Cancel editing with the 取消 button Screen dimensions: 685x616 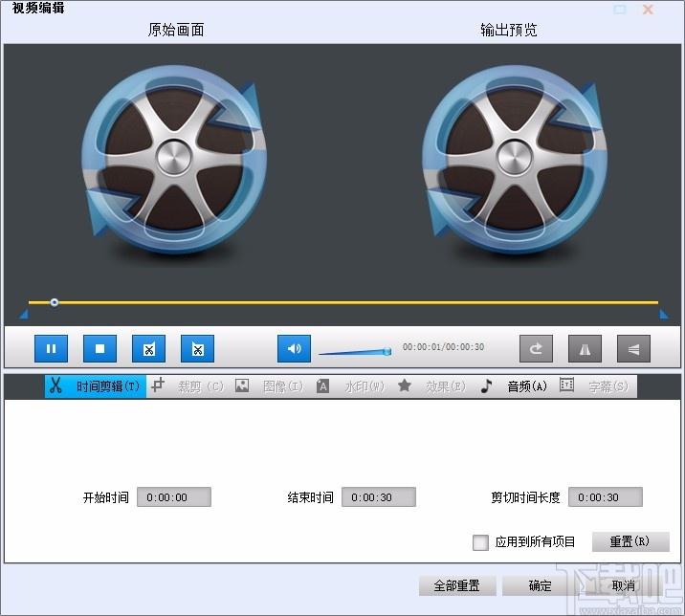coord(624,585)
